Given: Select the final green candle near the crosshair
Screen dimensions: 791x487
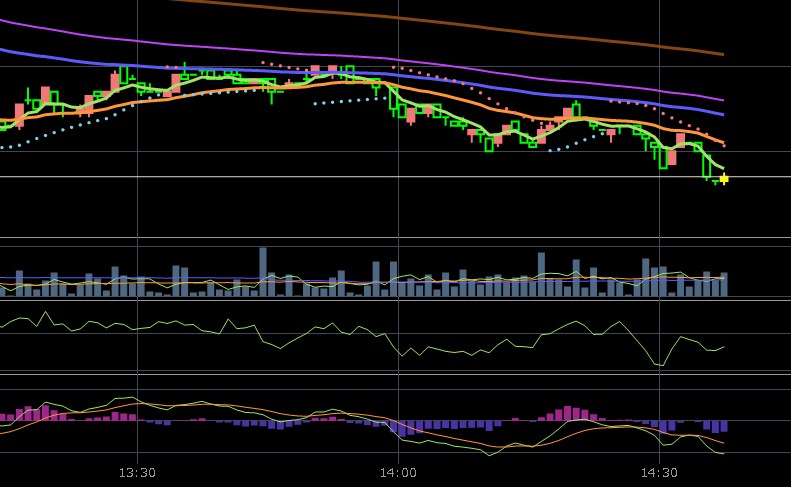Looking at the screenshot, I should coord(707,168).
